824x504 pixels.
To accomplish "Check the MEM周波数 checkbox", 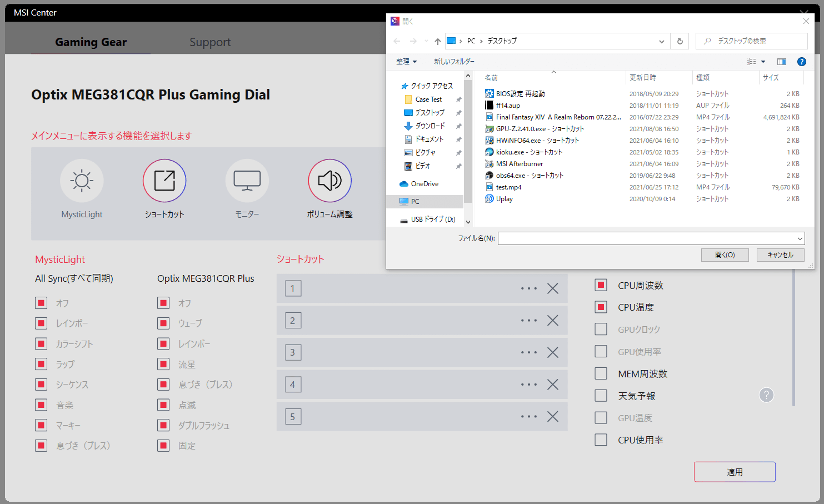I will click(601, 373).
